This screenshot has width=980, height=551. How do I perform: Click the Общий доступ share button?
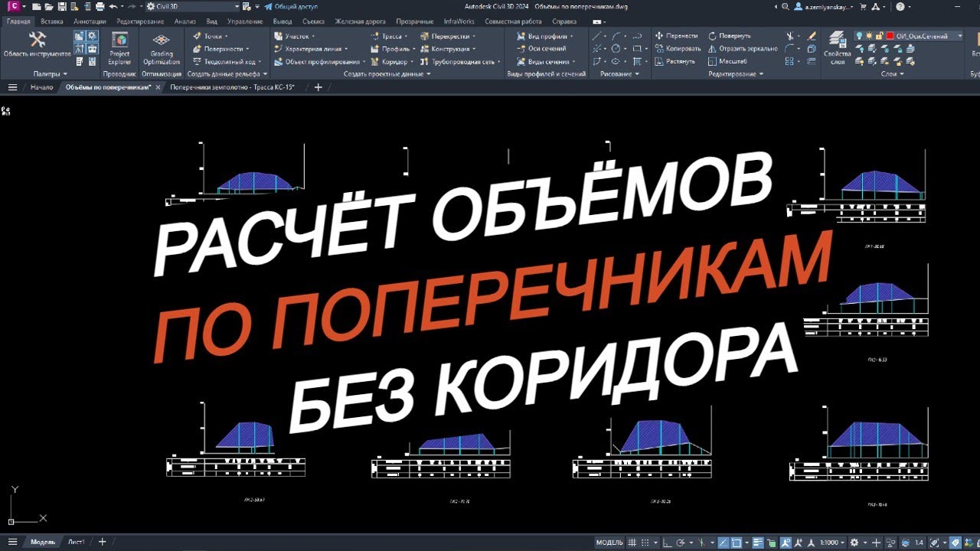point(291,6)
